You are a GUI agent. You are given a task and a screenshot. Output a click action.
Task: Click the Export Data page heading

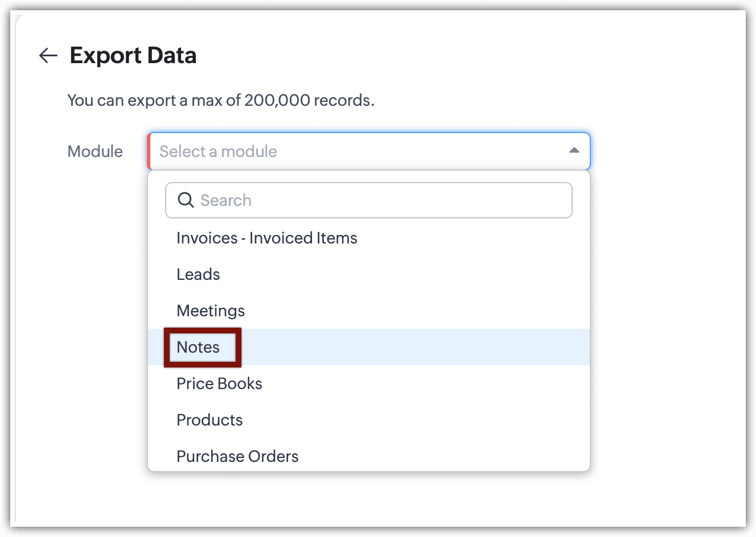(133, 55)
